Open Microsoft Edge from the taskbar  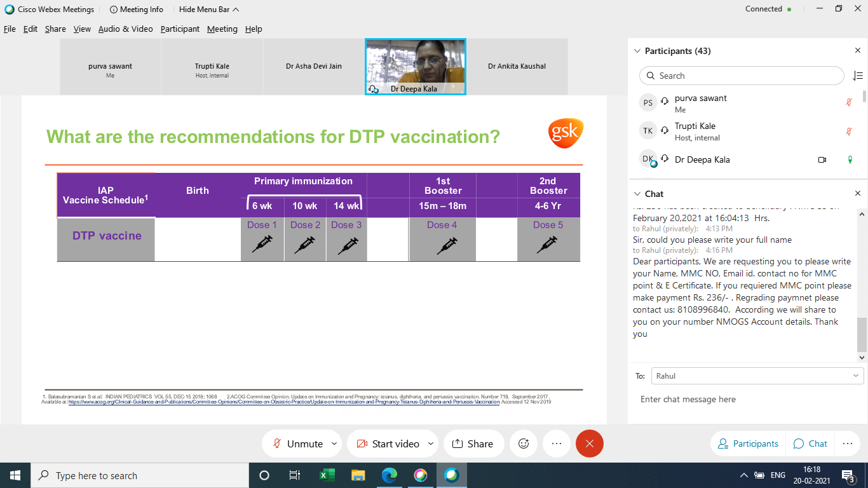click(x=389, y=475)
